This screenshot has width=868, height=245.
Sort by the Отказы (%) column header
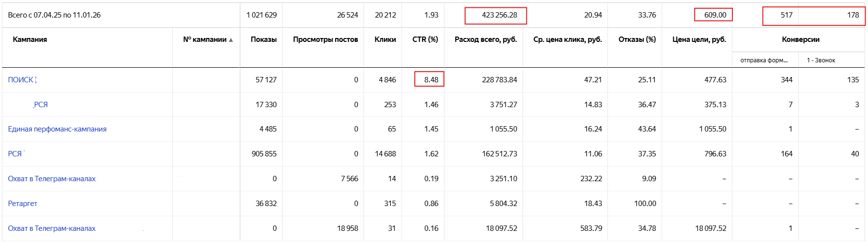(637, 39)
